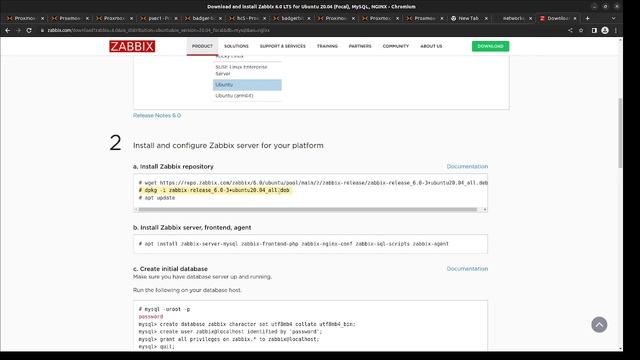View site info via the lock icon
This screenshot has width=640, height=360.
(42, 30)
